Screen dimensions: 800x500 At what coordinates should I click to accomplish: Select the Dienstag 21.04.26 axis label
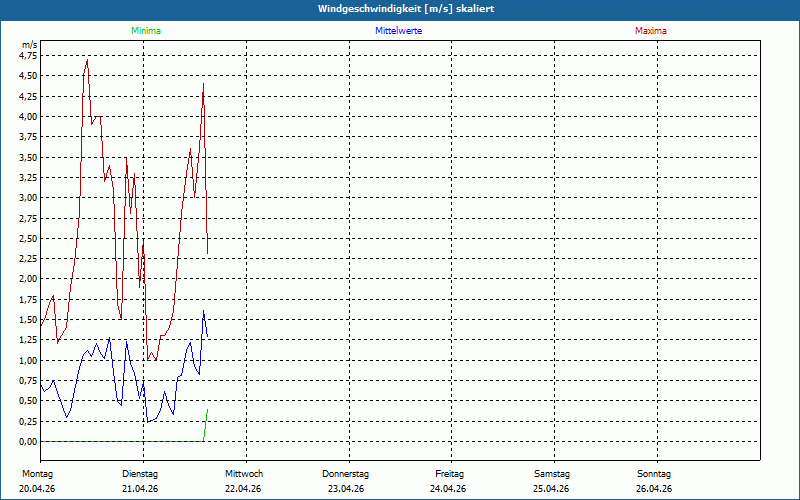140,481
